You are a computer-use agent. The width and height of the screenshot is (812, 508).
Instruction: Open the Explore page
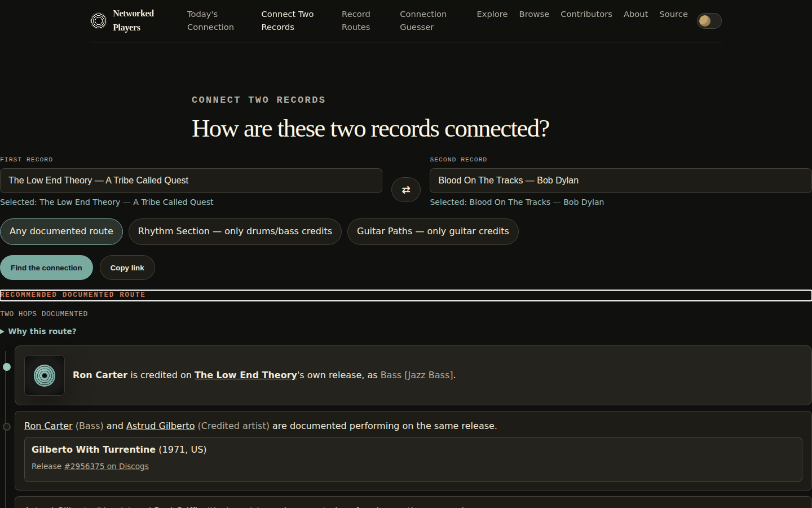[x=492, y=14]
